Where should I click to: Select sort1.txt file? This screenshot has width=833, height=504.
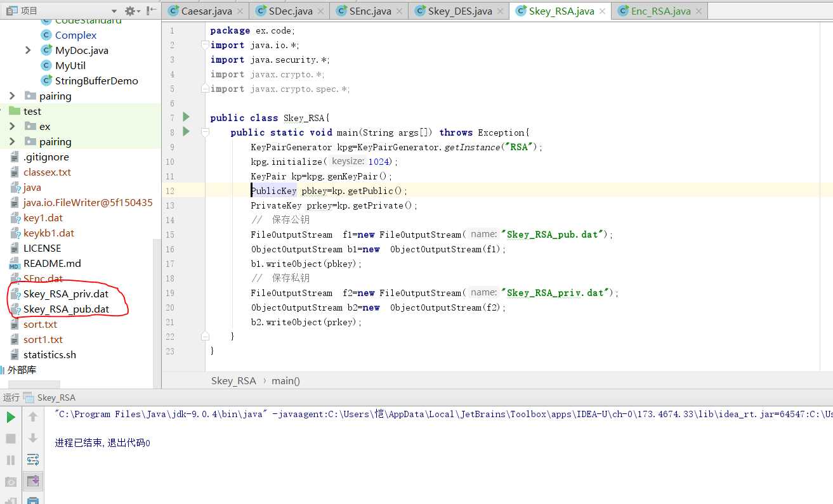click(x=43, y=339)
